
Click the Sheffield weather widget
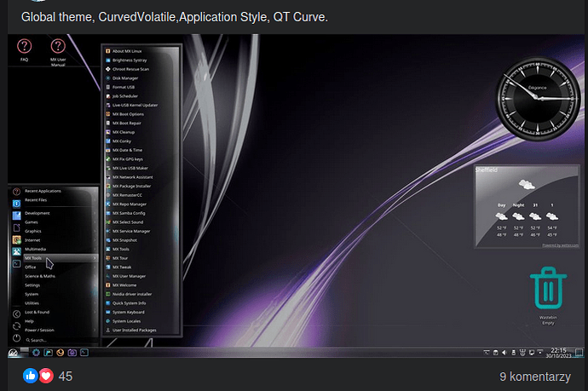pyautogui.click(x=527, y=207)
